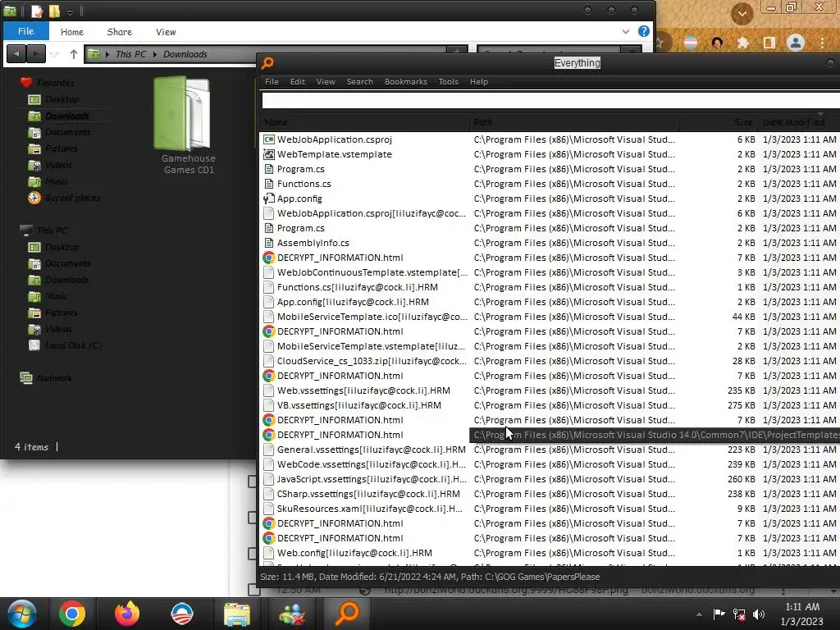Open Action Center flag in tray

pos(719,614)
